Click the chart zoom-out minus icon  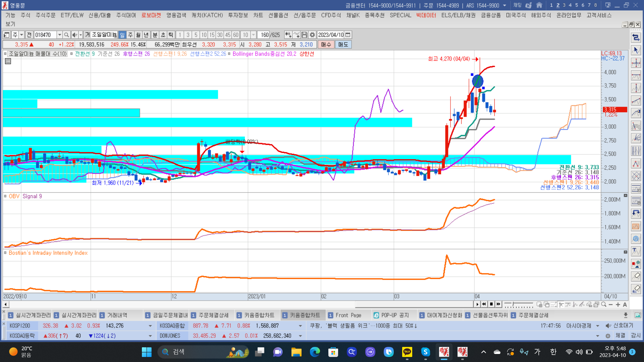click(x=611, y=304)
